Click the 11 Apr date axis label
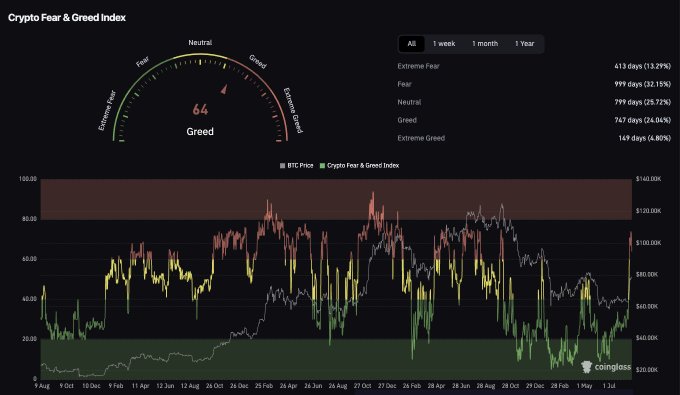This screenshot has width=680, height=395. pyautogui.click(x=141, y=386)
